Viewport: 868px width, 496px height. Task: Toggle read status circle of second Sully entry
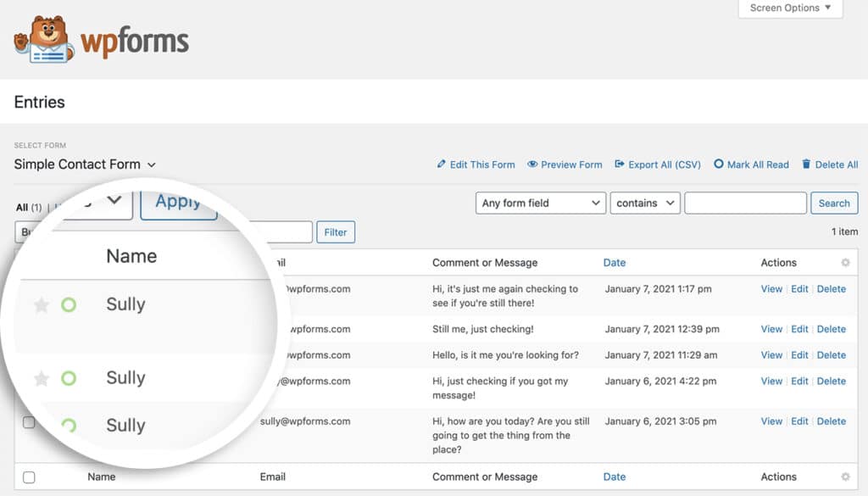(x=69, y=378)
